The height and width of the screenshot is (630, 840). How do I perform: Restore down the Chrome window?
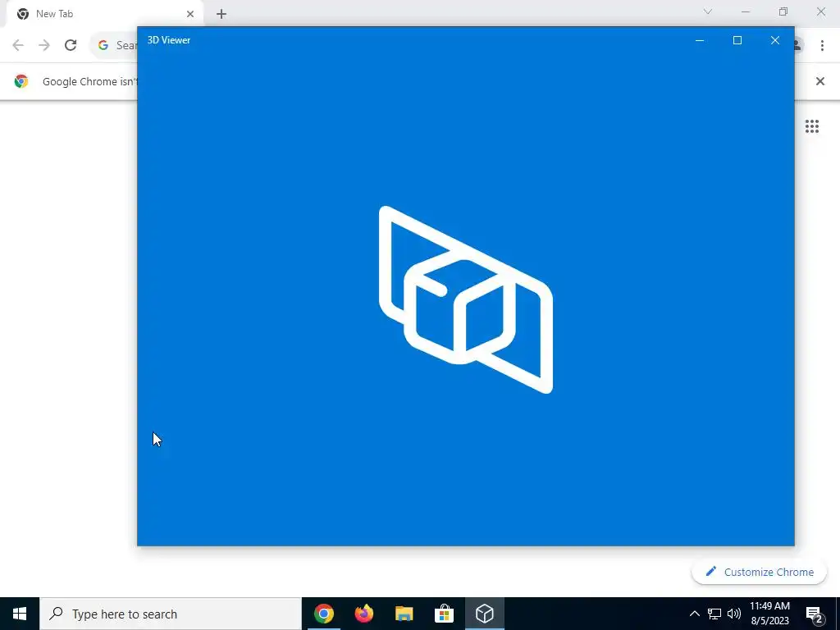coord(783,11)
